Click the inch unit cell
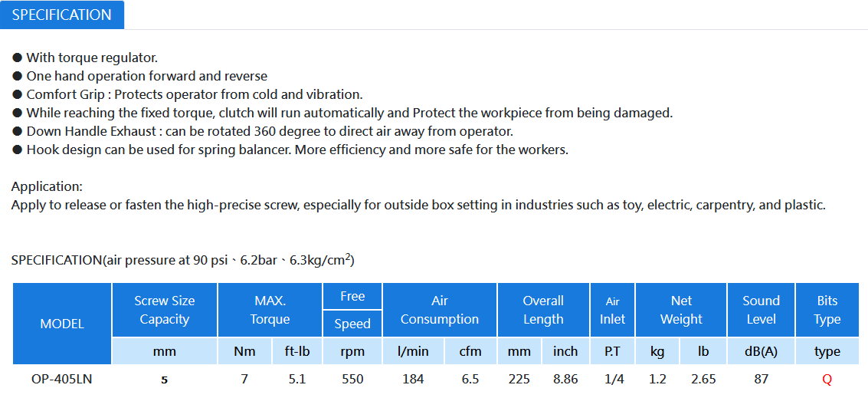 point(565,351)
